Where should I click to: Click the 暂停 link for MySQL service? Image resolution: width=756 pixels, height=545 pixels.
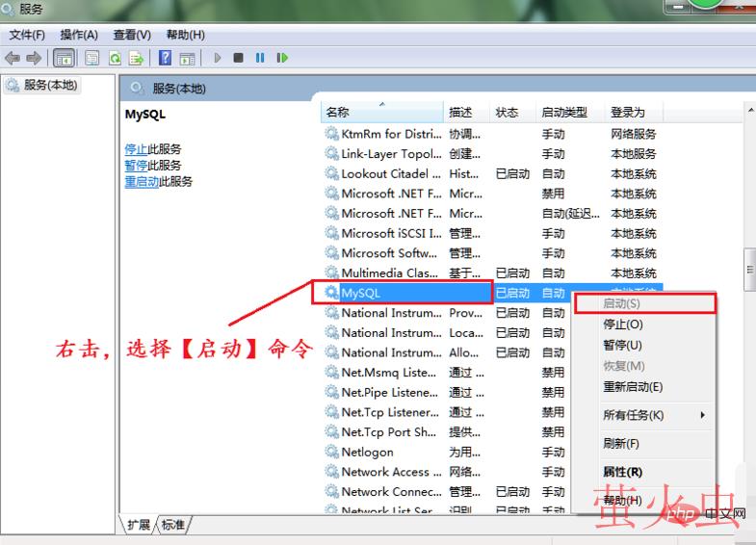click(136, 166)
